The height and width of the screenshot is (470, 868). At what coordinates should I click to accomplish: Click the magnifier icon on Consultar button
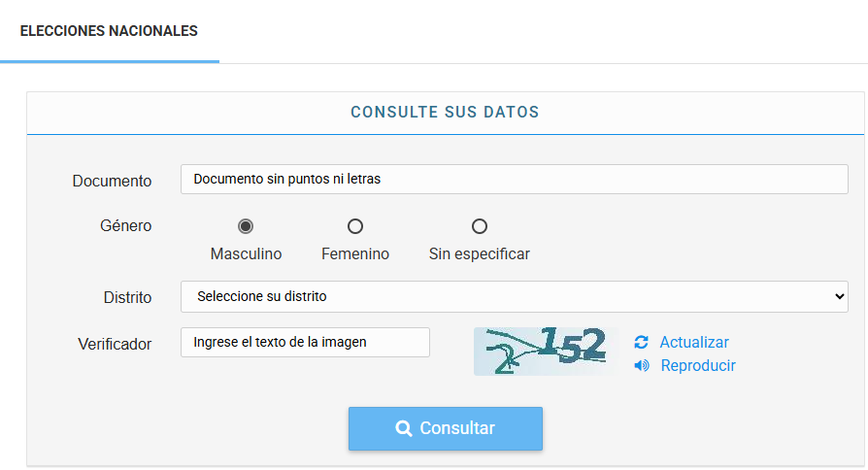click(x=404, y=428)
